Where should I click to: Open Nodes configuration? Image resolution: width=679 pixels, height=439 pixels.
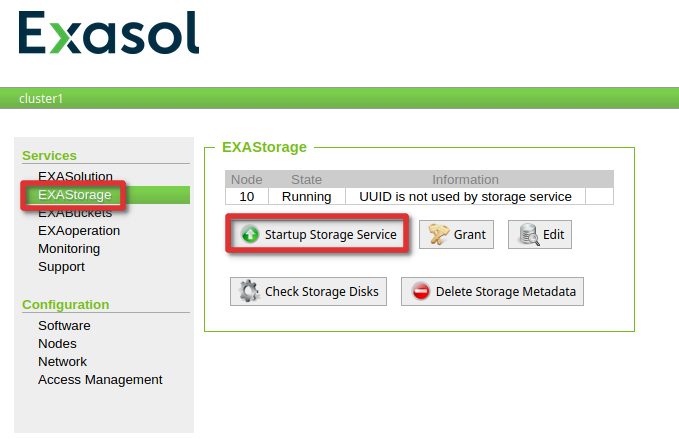[x=57, y=344]
